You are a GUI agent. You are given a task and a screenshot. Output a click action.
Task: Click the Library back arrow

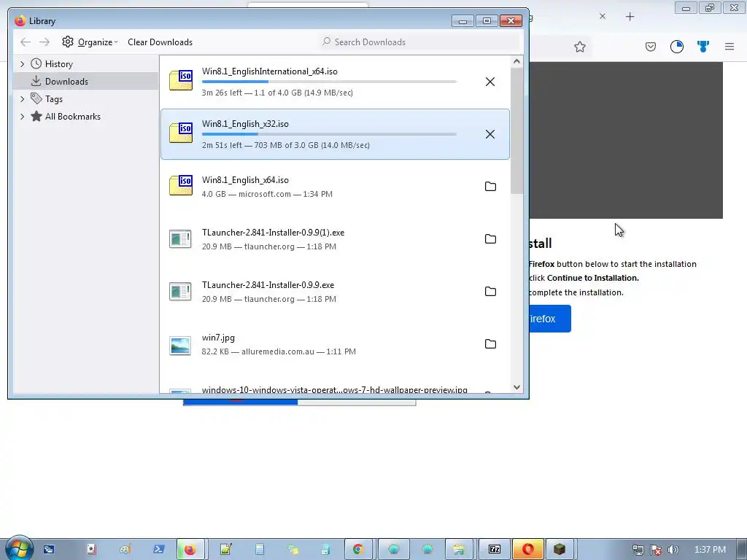pos(26,42)
